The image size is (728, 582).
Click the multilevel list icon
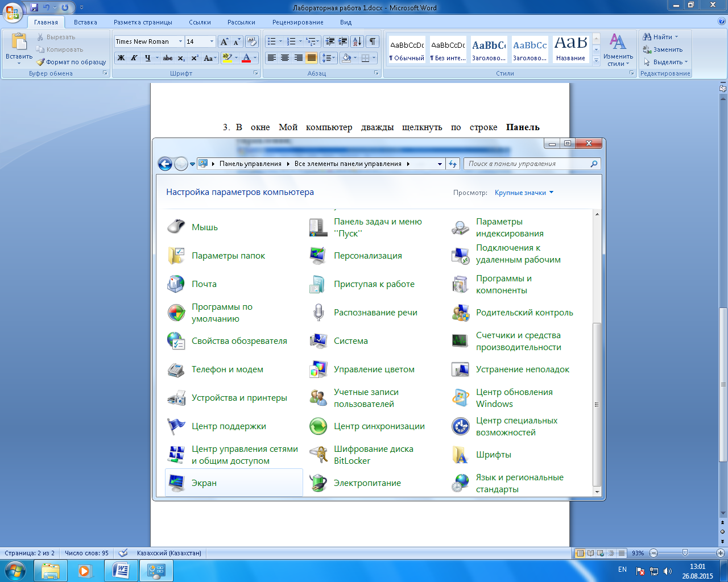pyautogui.click(x=311, y=41)
